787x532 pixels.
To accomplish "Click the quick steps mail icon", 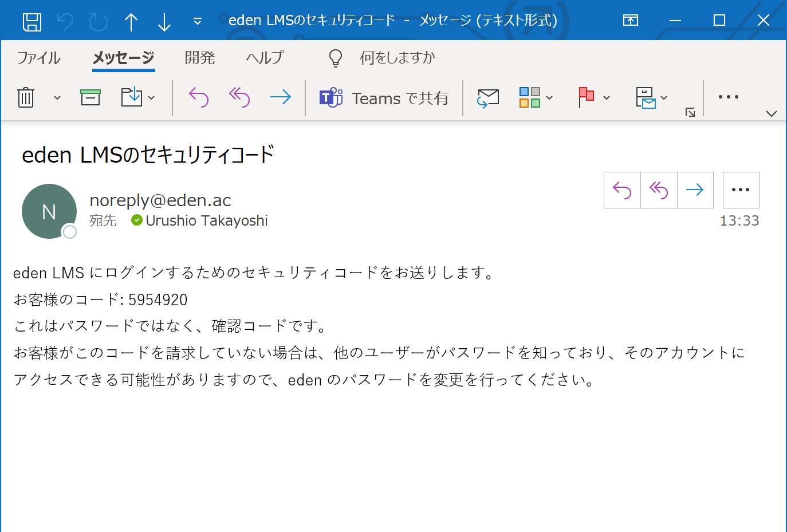I will click(x=646, y=98).
